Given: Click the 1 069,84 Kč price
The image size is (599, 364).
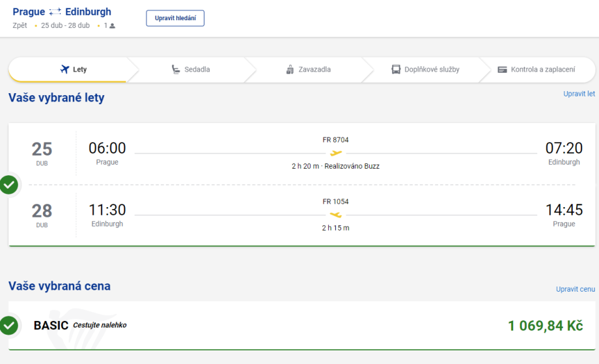Looking at the screenshot, I should (x=545, y=326).
